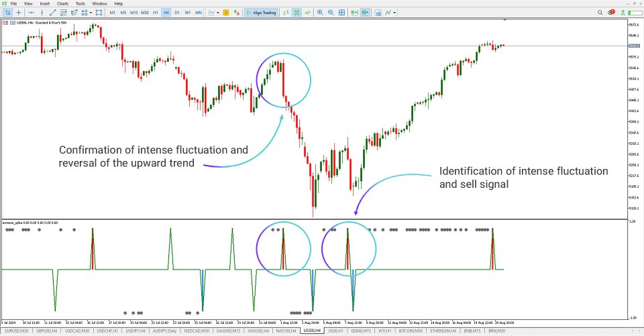Switch to the USDJPY,H4 chart tab
This screenshot has height=336, width=644.
[136, 331]
